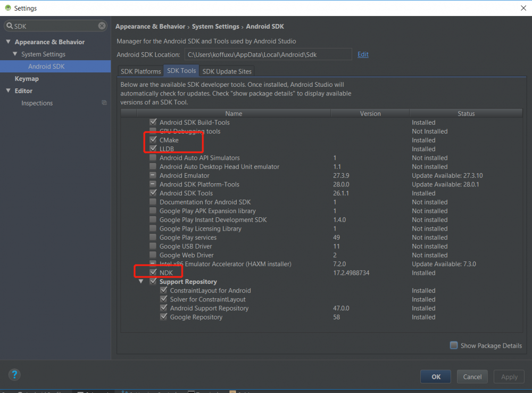Check Google Web Driver checkbox
Screen dimensions: 532x393
[153, 255]
